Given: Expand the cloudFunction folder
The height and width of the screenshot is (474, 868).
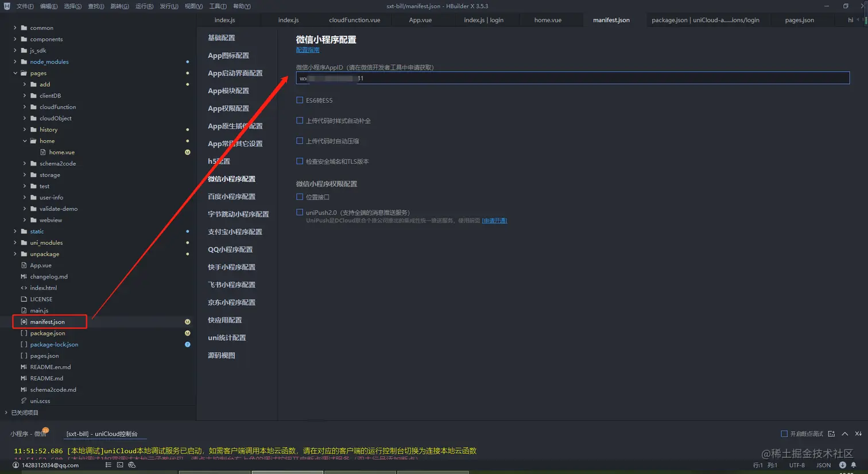Looking at the screenshot, I should coord(25,107).
